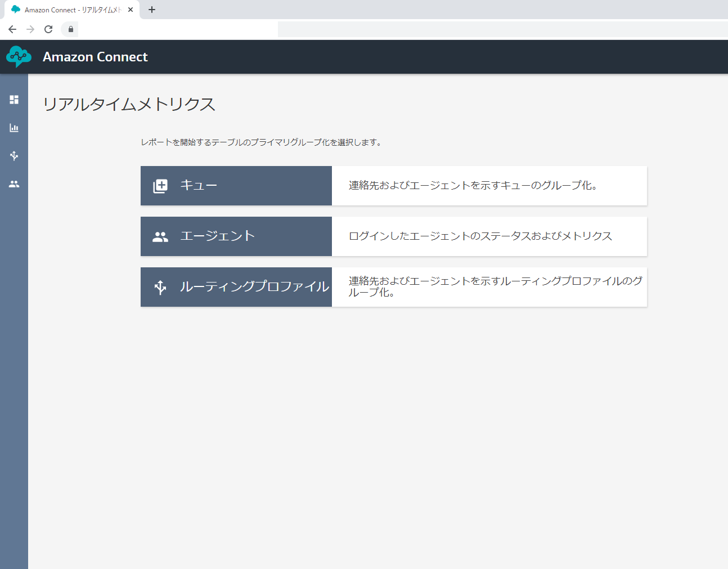Go back with browser back arrow
Viewport: 728px width, 569px height.
pos(12,29)
